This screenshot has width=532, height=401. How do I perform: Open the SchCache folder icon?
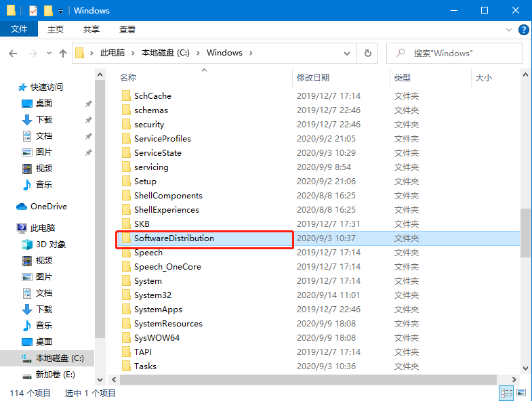pos(126,96)
